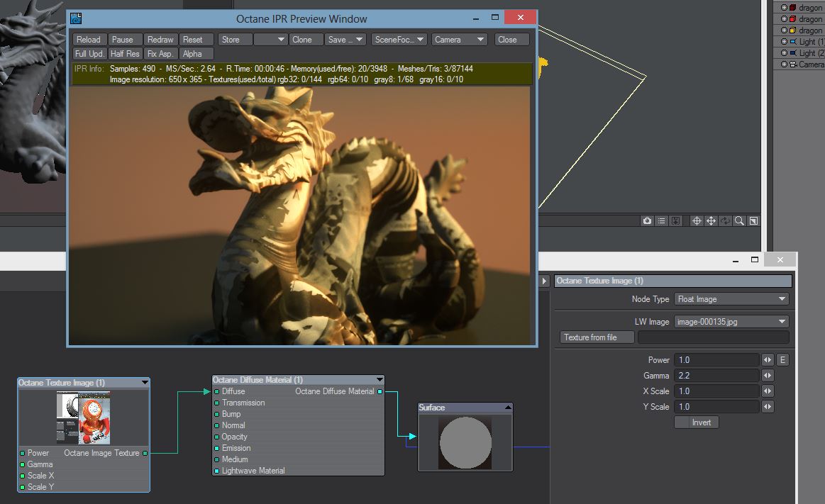
Task: Click the Light (2) item icon
Action: click(793, 53)
